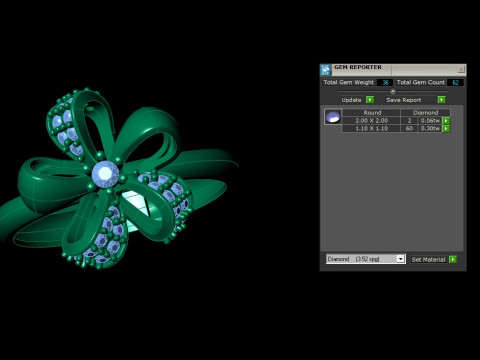Click the Gem Reporter panel icon

point(326,70)
